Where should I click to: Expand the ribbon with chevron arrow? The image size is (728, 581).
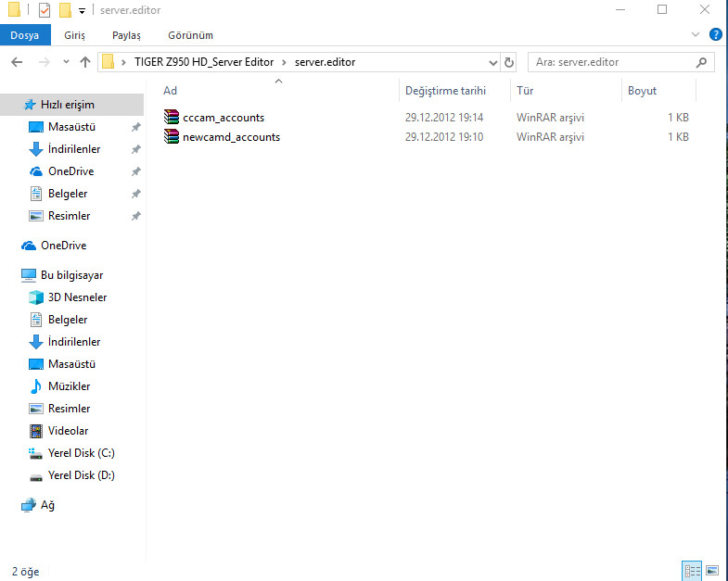696,34
